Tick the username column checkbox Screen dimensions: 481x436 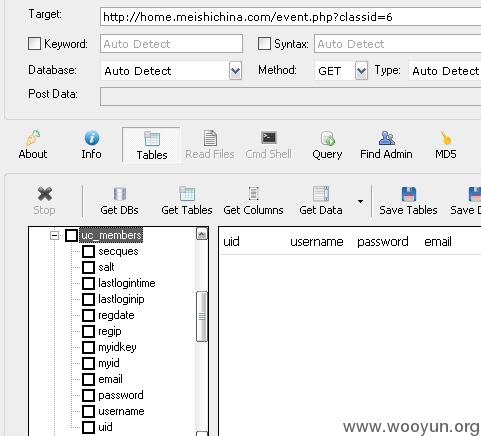(x=88, y=411)
